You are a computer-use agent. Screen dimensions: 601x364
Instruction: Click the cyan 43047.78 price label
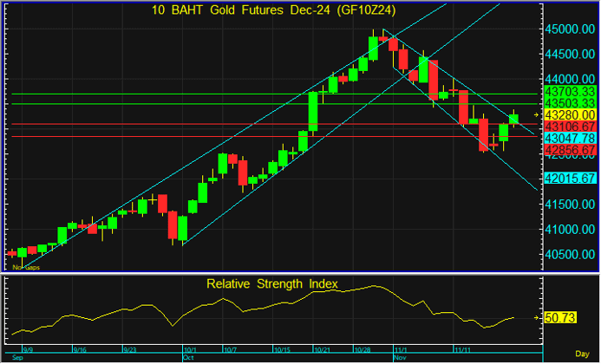click(569, 138)
